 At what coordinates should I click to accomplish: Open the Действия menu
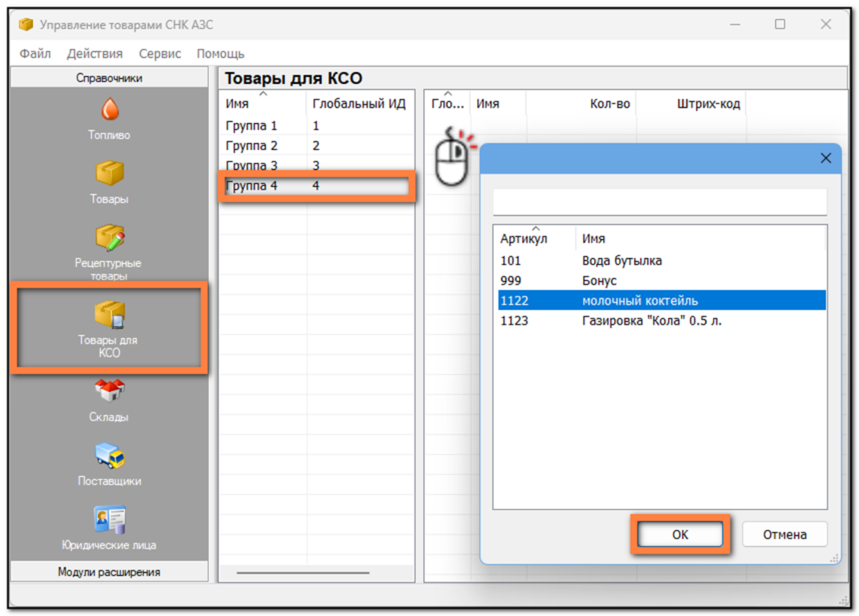(95, 54)
